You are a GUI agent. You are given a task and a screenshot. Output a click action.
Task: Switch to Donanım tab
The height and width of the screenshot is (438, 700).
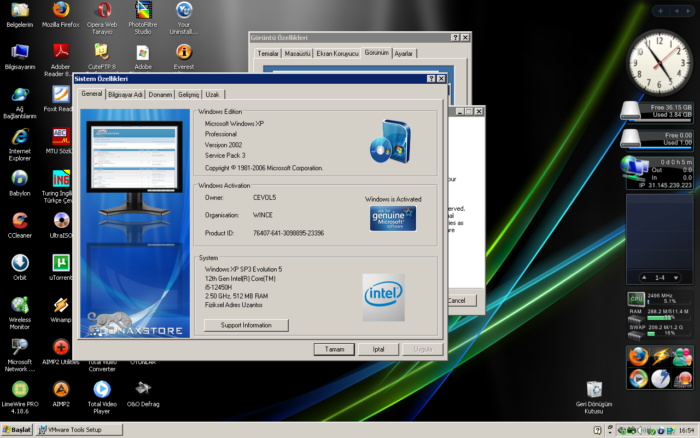(x=160, y=95)
